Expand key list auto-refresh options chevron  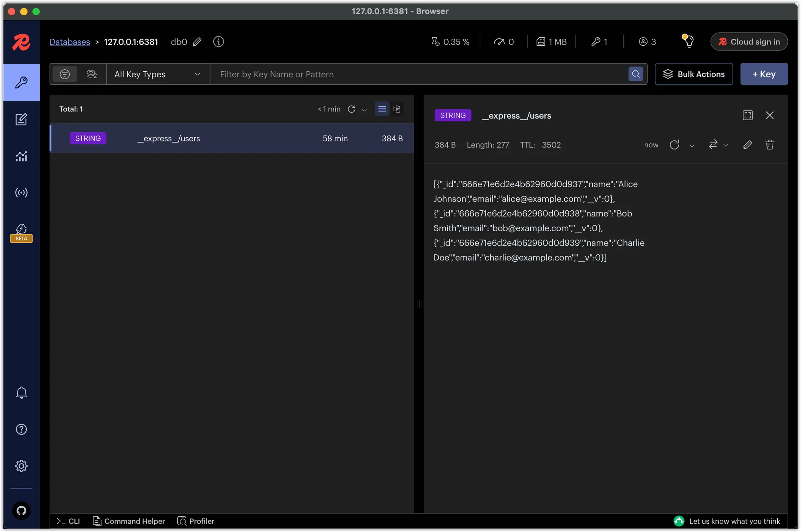coord(364,110)
